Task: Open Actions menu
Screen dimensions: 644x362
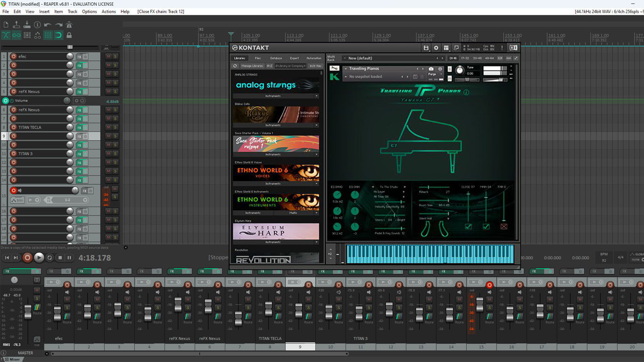Action: point(108,11)
